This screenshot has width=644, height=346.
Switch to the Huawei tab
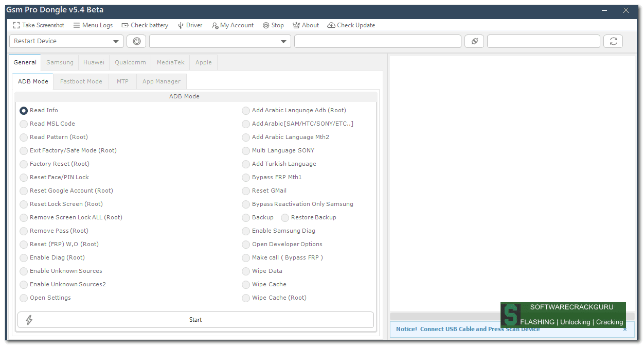click(x=94, y=62)
